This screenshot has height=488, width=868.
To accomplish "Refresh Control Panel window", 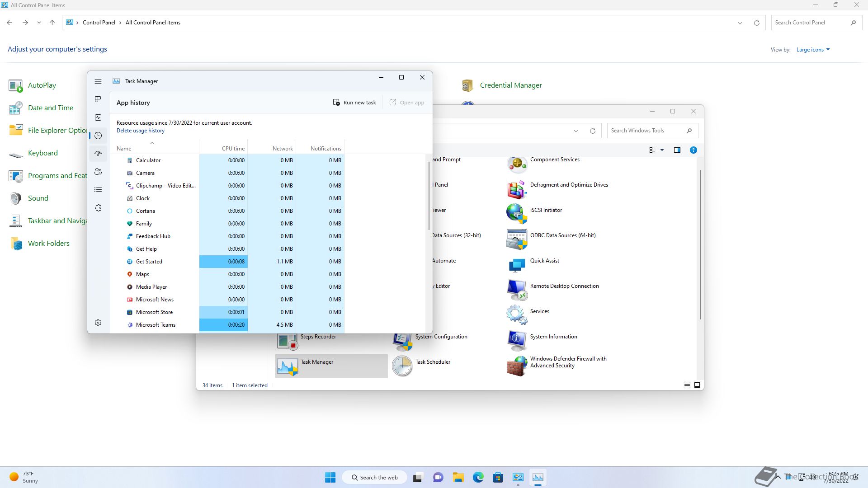I will tap(756, 23).
